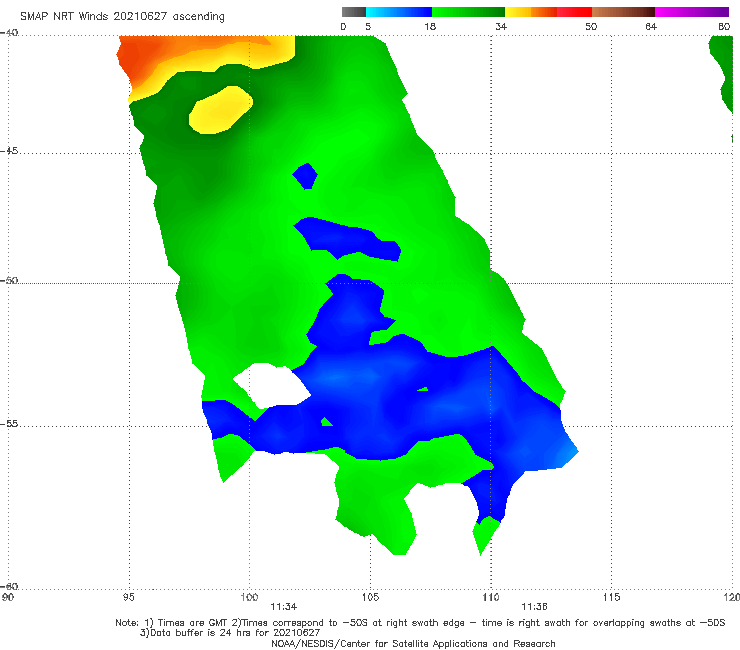Click the latitude label '-45'
Image resolution: width=740 pixels, height=650 pixels.
(9, 151)
